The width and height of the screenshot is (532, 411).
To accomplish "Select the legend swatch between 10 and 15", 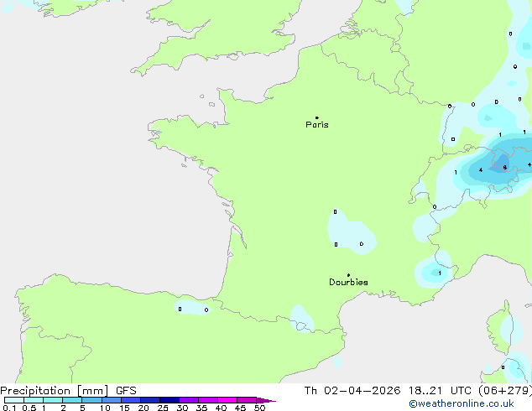I will (x=112, y=400).
